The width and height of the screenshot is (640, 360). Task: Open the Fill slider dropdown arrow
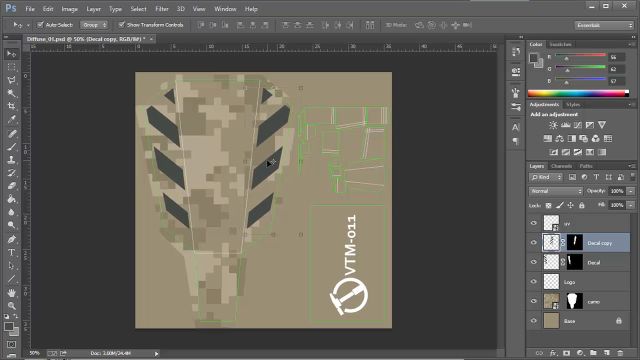click(631, 205)
